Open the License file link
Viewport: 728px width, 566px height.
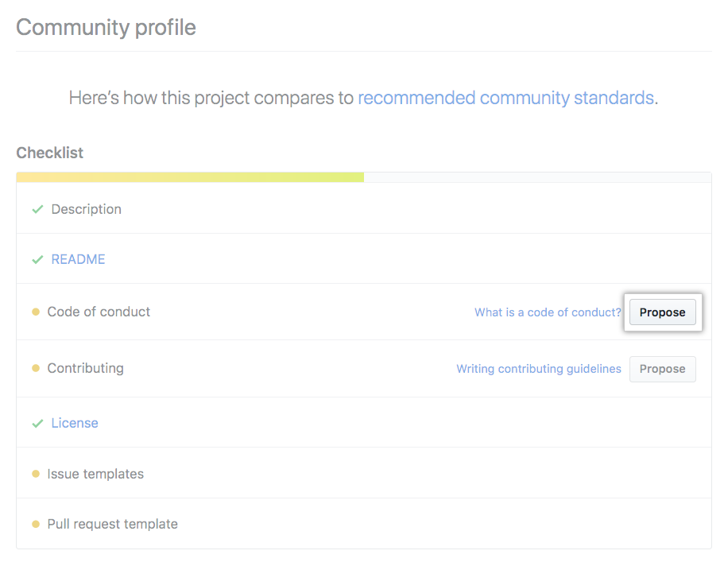click(75, 424)
